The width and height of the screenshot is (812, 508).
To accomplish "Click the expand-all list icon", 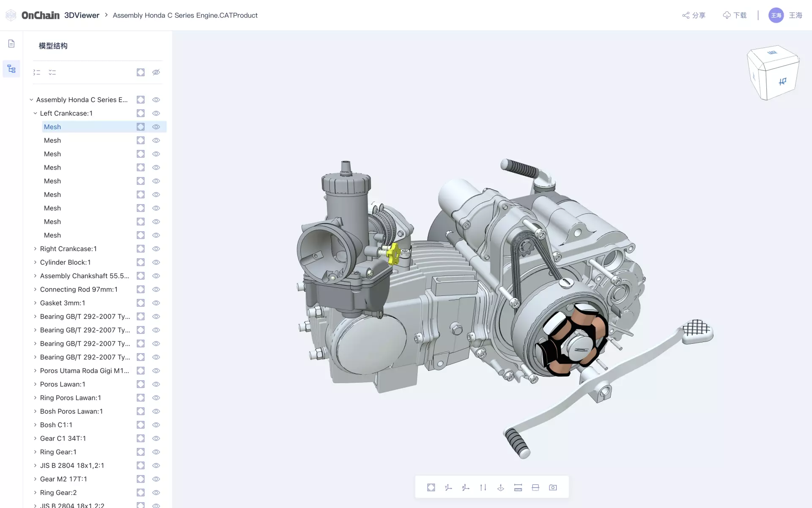I will (37, 72).
